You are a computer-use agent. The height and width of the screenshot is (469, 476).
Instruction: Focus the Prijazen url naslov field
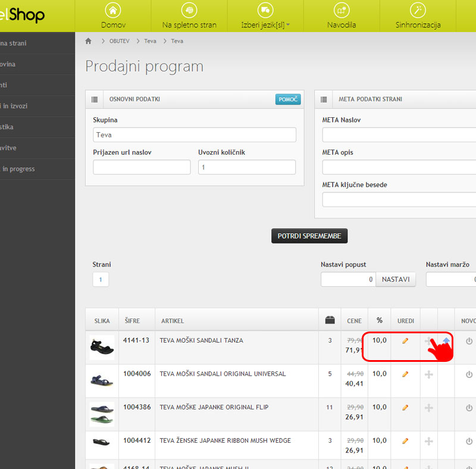[x=142, y=167]
